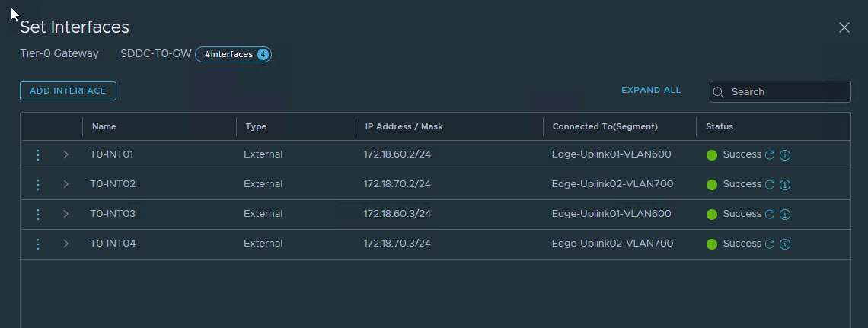868x328 pixels.
Task: Sort by the Name column header
Action: (x=104, y=126)
